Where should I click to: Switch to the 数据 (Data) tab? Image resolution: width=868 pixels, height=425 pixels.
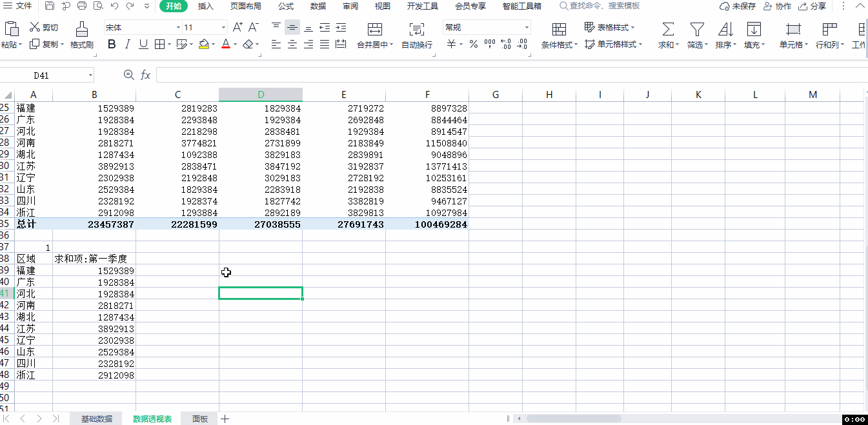point(318,6)
